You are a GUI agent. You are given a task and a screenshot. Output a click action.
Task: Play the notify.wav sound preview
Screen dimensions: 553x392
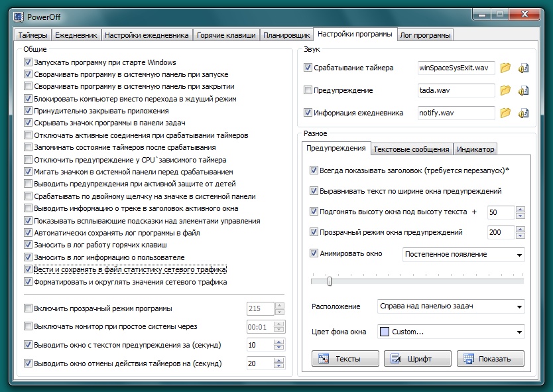(523, 113)
